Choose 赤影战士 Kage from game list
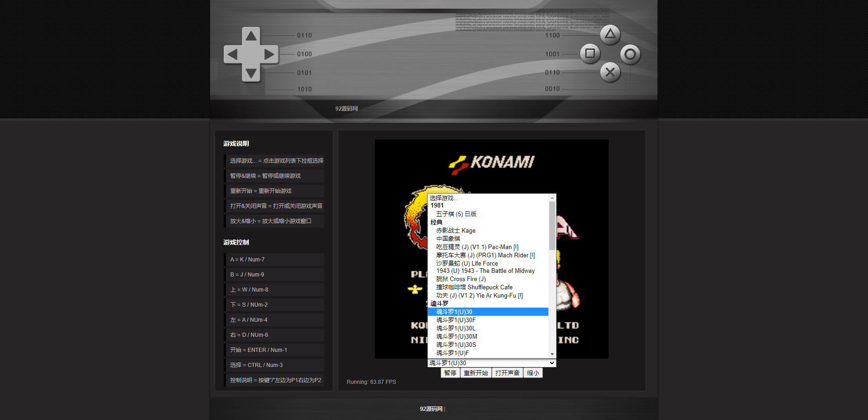 [456, 230]
